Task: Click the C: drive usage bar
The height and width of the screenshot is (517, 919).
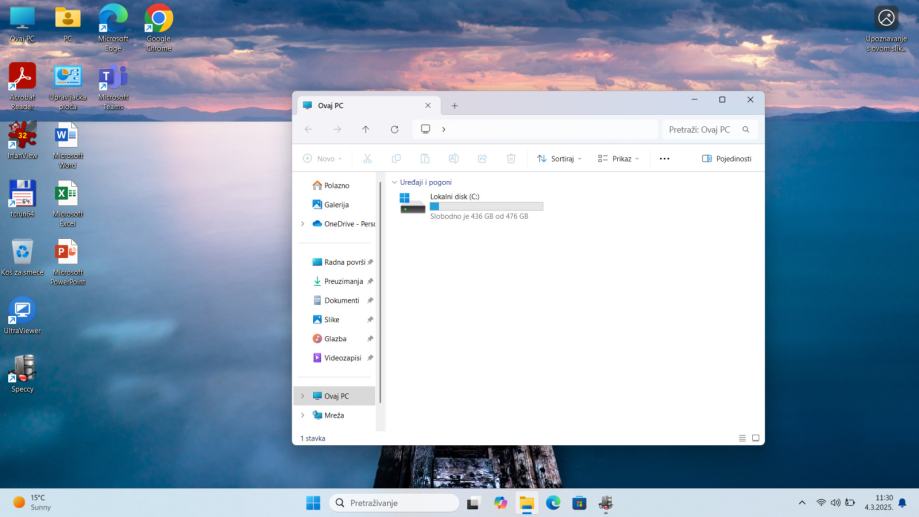Action: 486,206
